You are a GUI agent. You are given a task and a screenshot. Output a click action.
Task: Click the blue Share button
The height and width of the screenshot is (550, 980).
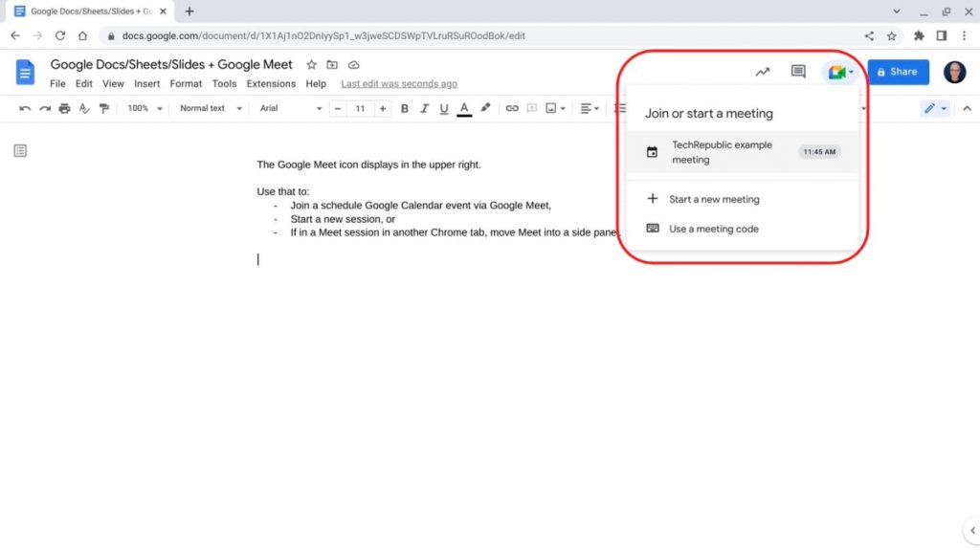click(x=898, y=72)
